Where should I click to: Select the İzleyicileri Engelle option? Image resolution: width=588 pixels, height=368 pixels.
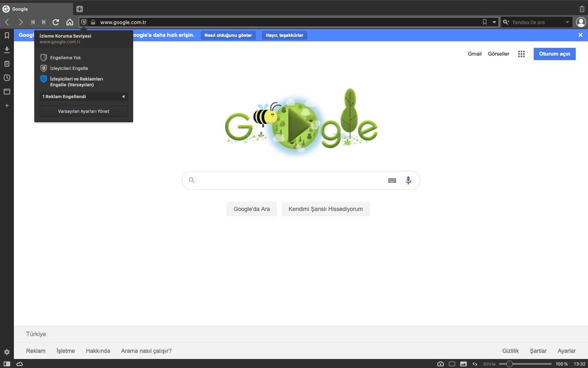[69, 68]
